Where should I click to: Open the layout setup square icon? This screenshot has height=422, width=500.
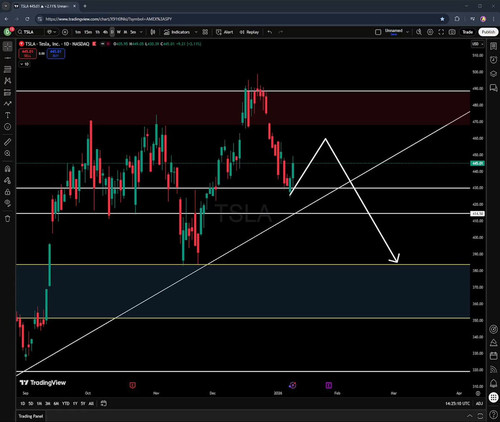[x=378, y=32]
